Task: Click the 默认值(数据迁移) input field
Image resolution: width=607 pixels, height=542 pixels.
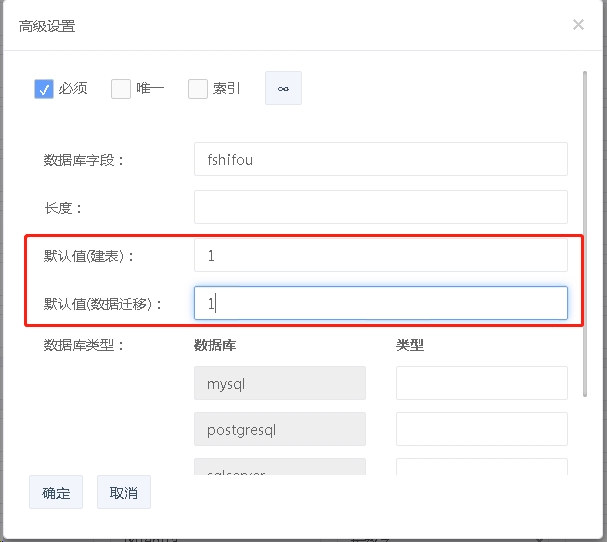Action: (x=380, y=303)
